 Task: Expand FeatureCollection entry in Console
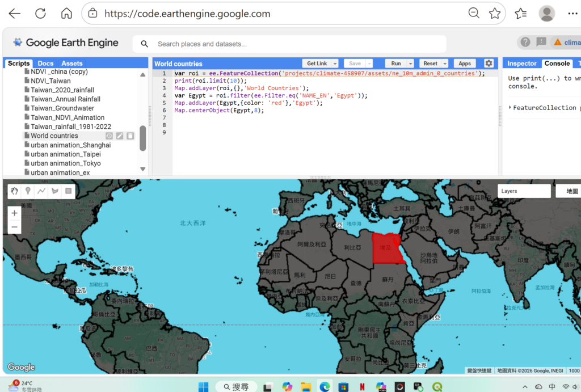pyautogui.click(x=510, y=107)
